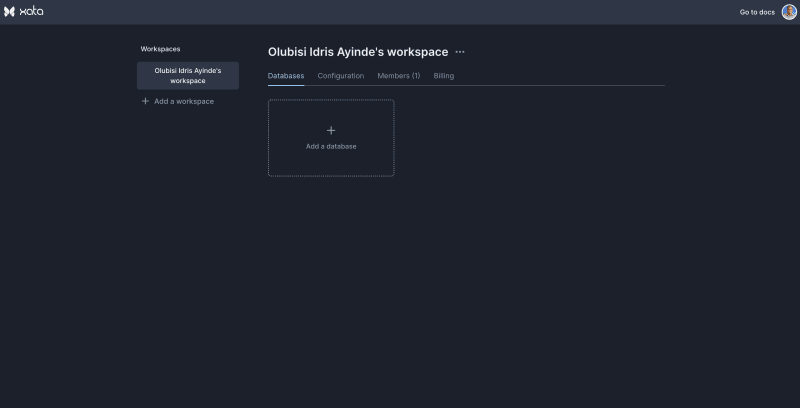Click the Xata butterfly logo
The image size is (800, 408).
[x=9, y=11]
